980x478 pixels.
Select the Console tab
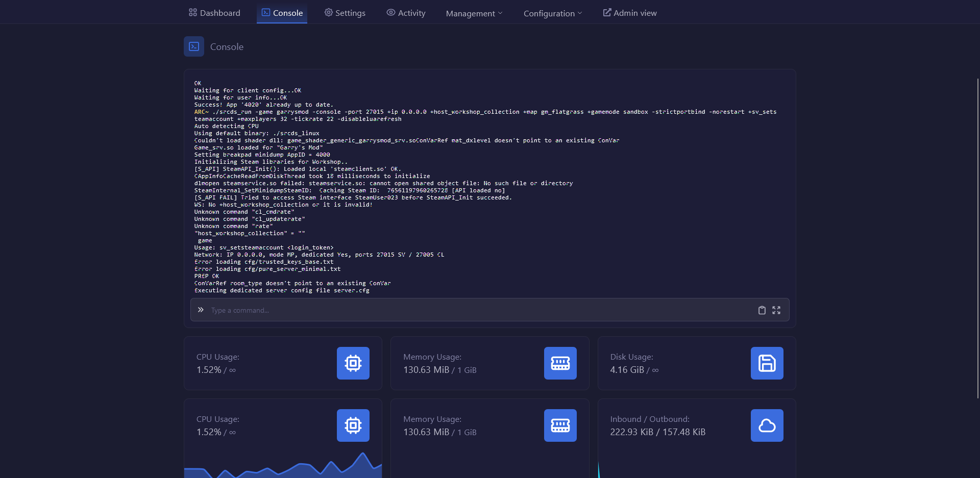[282, 13]
